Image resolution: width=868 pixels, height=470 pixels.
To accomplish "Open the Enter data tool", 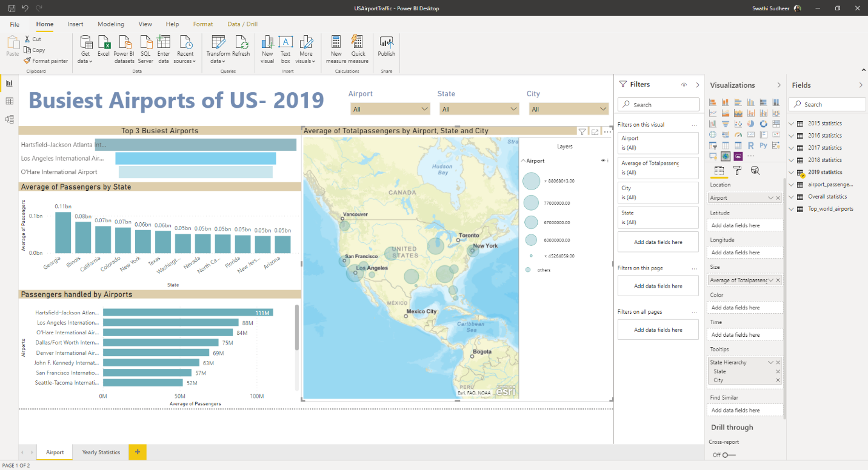I will [164, 49].
